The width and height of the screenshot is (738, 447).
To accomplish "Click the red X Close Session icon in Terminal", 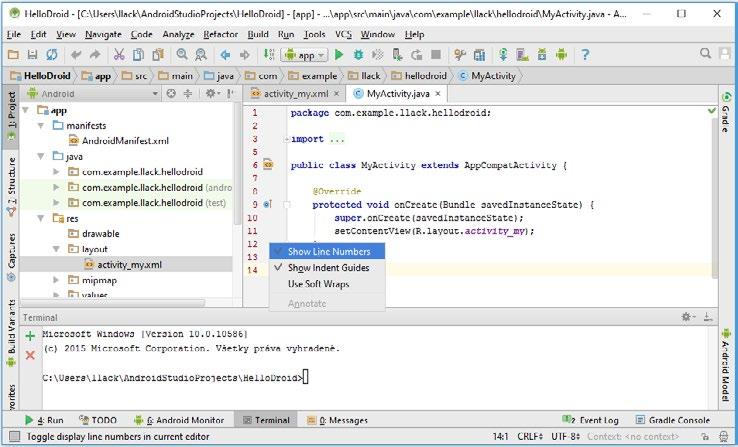I will tap(30, 355).
